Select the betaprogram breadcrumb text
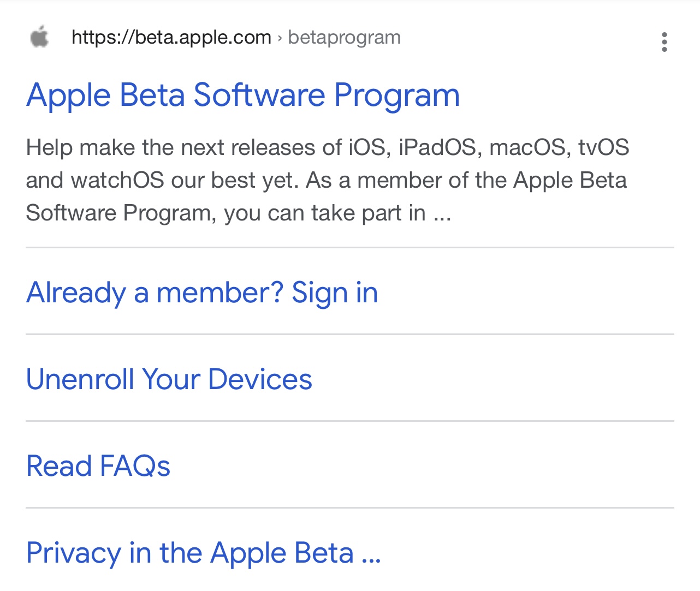This screenshot has height=591, width=700. [344, 37]
